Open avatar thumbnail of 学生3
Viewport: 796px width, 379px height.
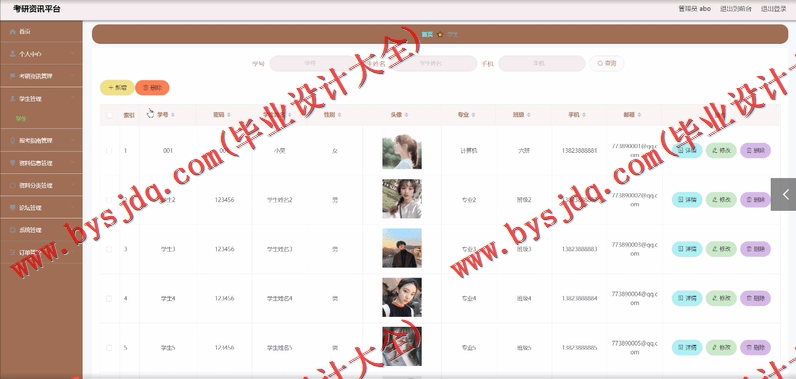[x=402, y=248]
